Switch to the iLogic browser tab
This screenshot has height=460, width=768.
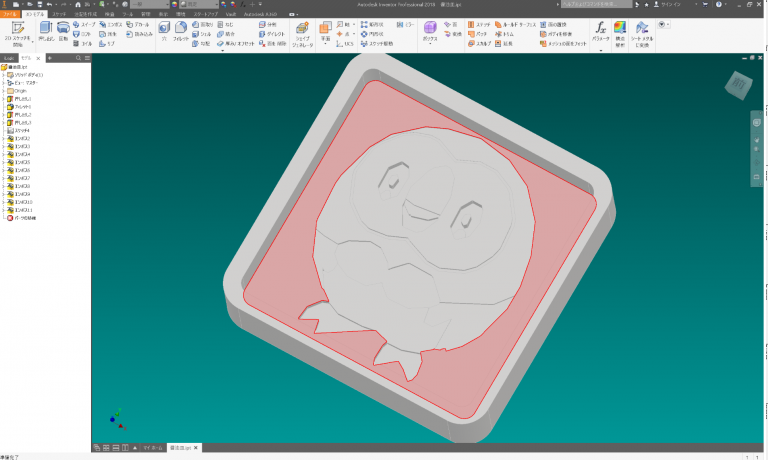coord(9,58)
